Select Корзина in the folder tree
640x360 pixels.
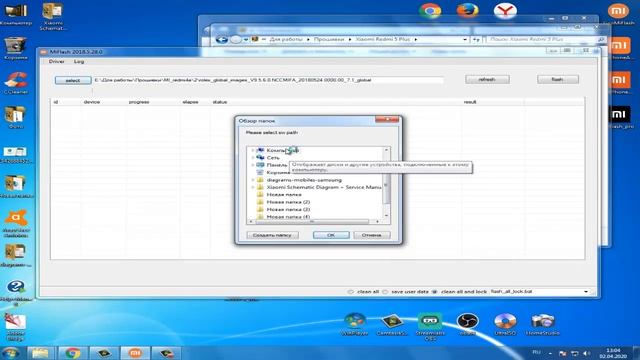point(278,173)
